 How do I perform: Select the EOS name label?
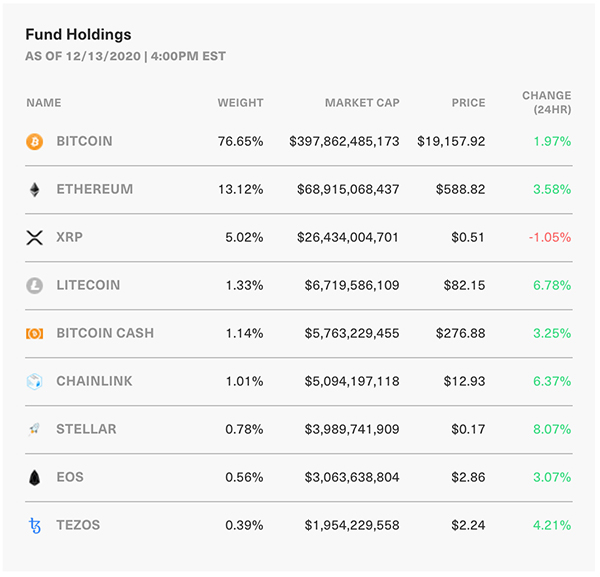pos(70,477)
